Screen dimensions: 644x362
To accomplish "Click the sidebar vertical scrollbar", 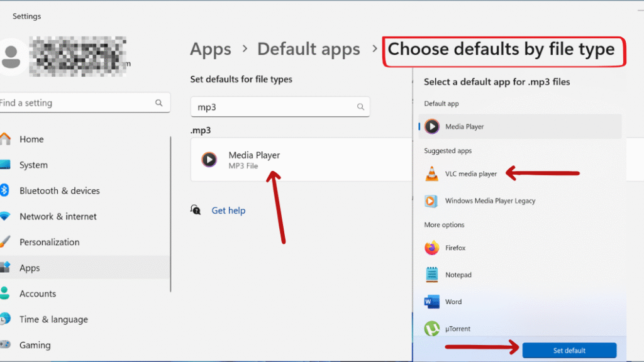I will [x=170, y=214].
